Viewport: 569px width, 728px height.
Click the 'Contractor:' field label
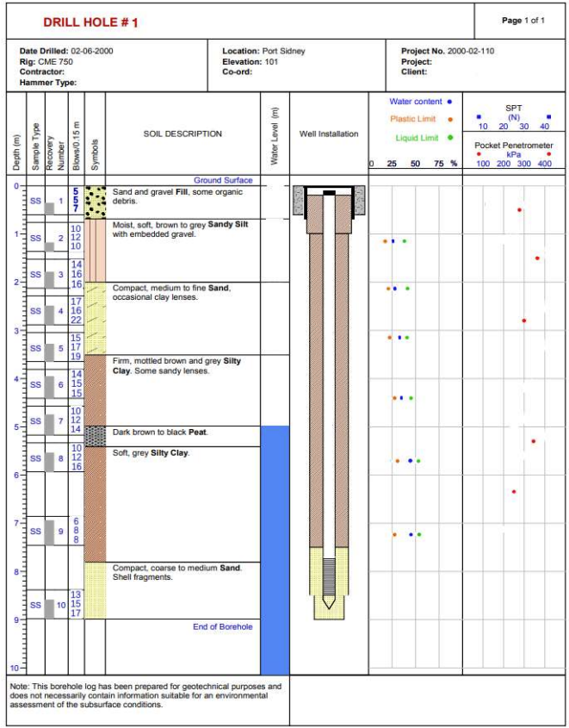(x=42, y=72)
